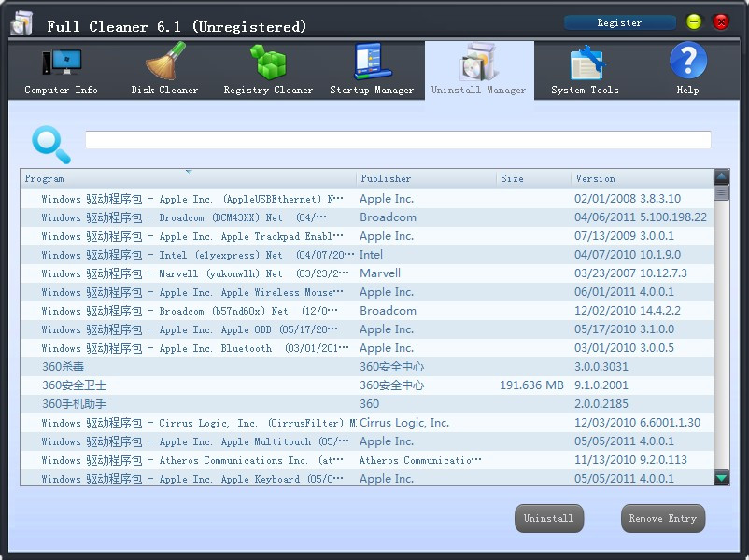The image size is (749, 560).
Task: Select the 360安全卫士 program entry
Action: coord(367,385)
